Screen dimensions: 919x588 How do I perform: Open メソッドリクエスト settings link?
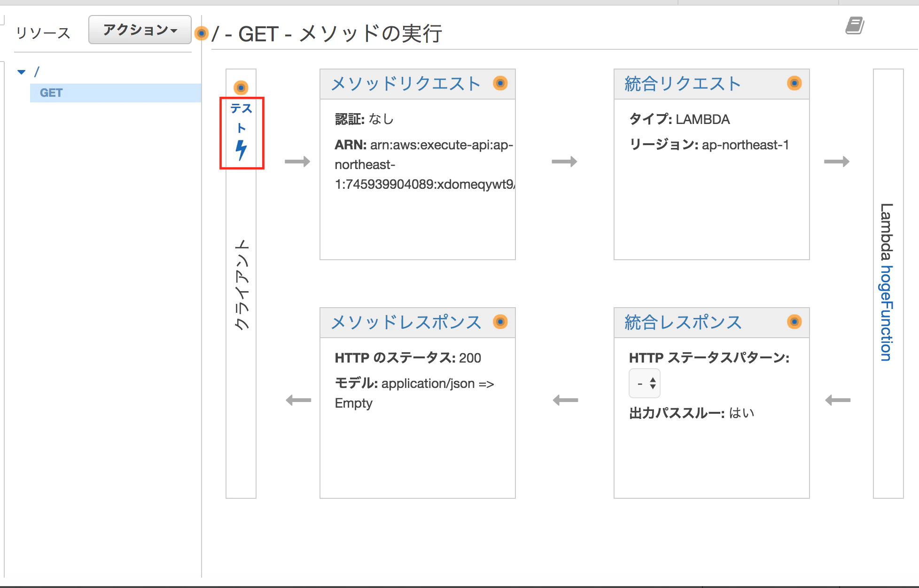click(x=405, y=84)
